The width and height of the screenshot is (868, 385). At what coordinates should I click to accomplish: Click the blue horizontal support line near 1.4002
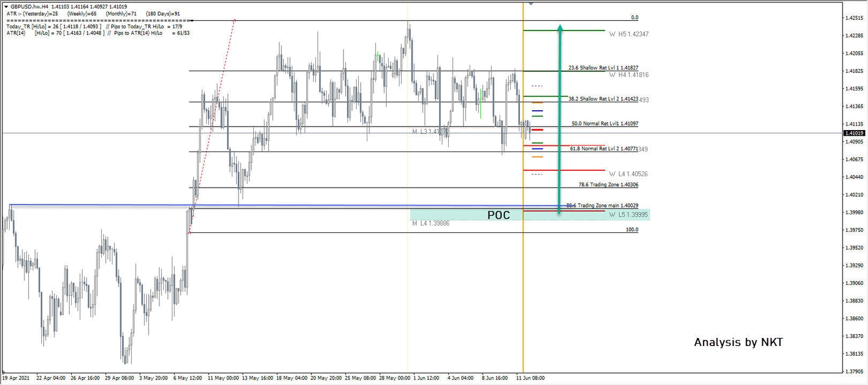click(x=283, y=204)
